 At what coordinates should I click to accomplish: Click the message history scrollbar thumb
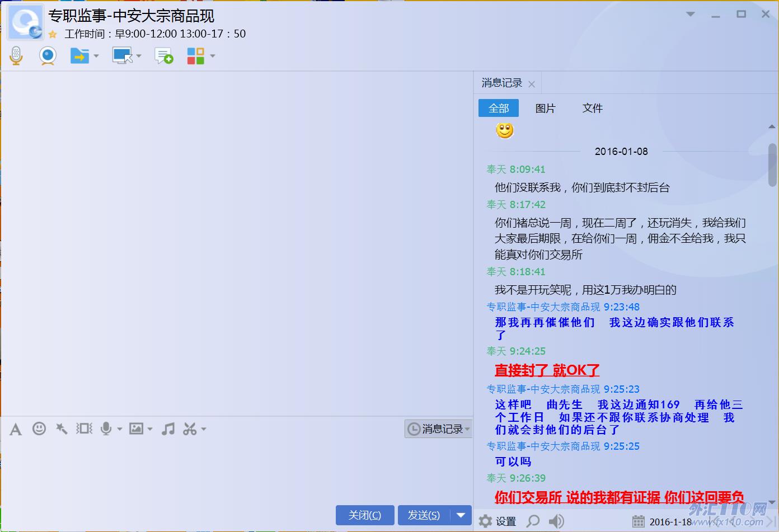pyautogui.click(x=772, y=165)
